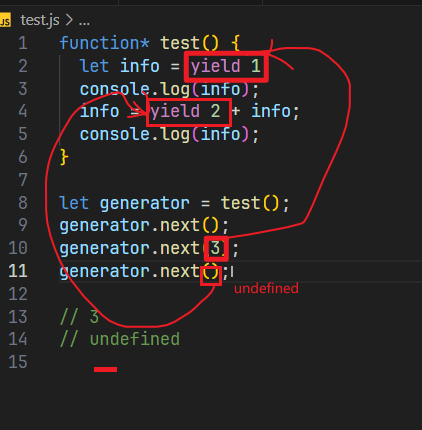
Task: Click the '// undefined' comment line
Action: click(120, 339)
